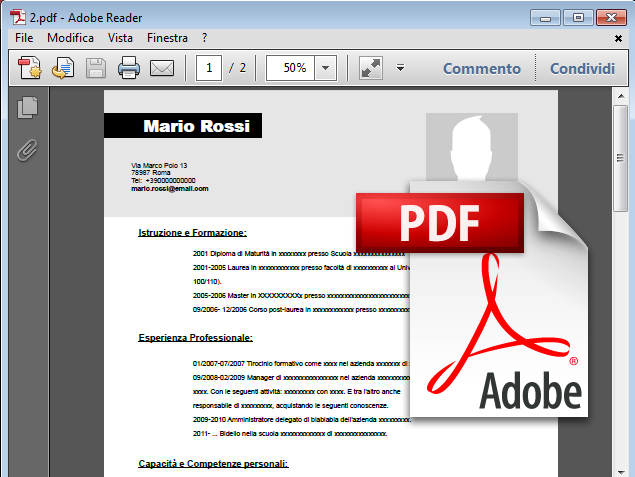Click the profile photo placeholder
The image size is (635, 477).
472,147
